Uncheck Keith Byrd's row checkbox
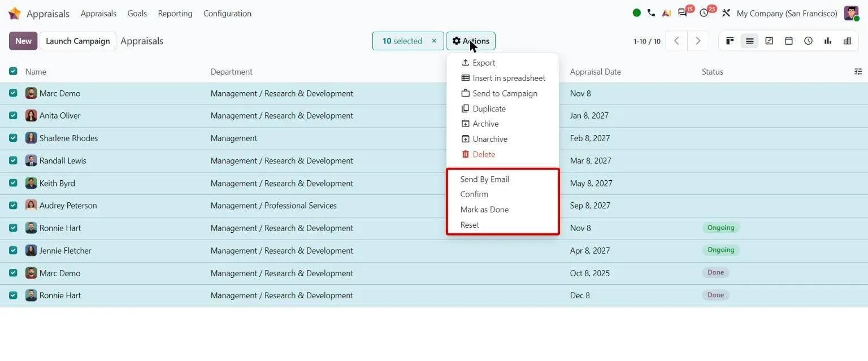 coord(13,182)
